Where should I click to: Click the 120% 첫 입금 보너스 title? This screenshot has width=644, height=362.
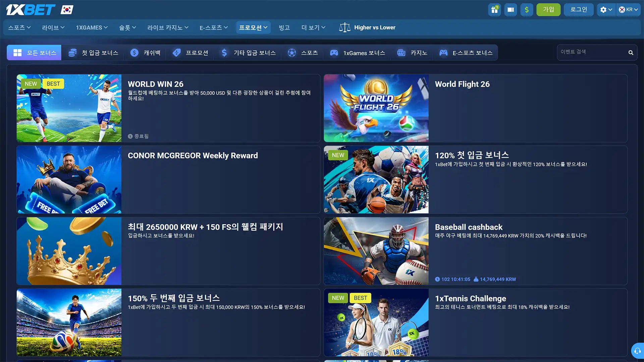pyautogui.click(x=472, y=156)
